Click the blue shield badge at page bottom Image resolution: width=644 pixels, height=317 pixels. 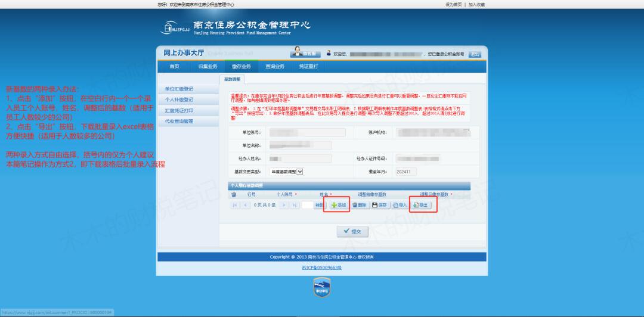[321, 287]
